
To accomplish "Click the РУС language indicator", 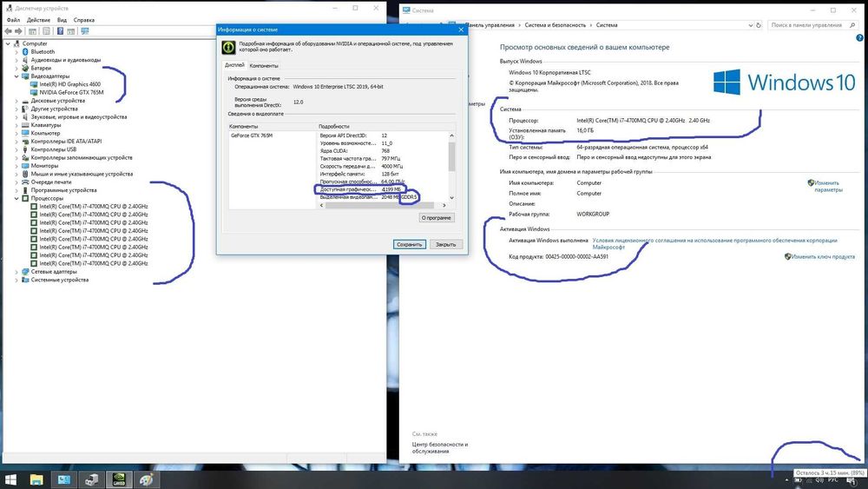I will point(832,480).
